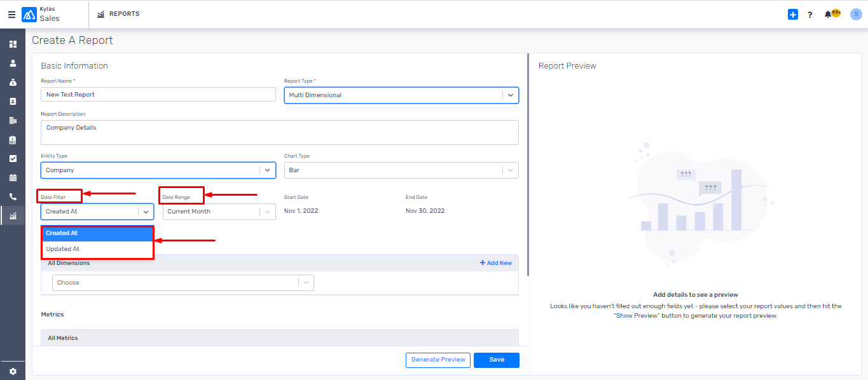This screenshot has width=868, height=380.
Task: Open the user profile avatar
Action: click(x=856, y=15)
